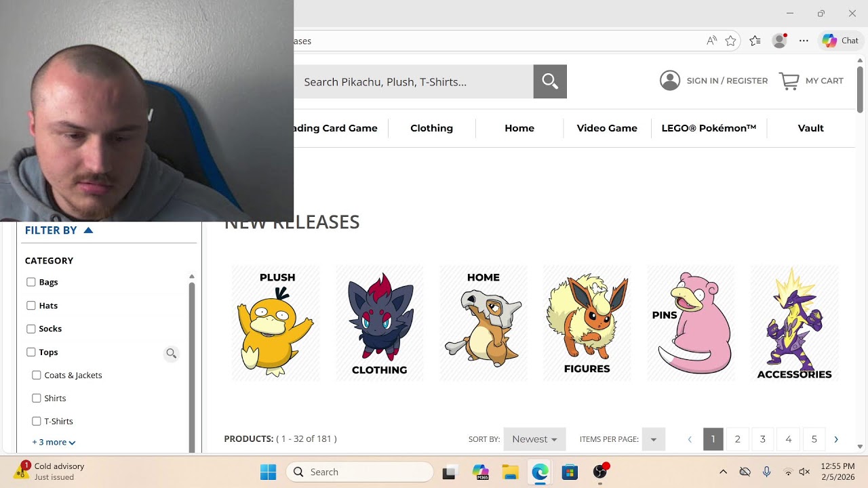Screen dimensions: 868x488
Task: Add page to favorites with star icon
Action: click(x=730, y=41)
